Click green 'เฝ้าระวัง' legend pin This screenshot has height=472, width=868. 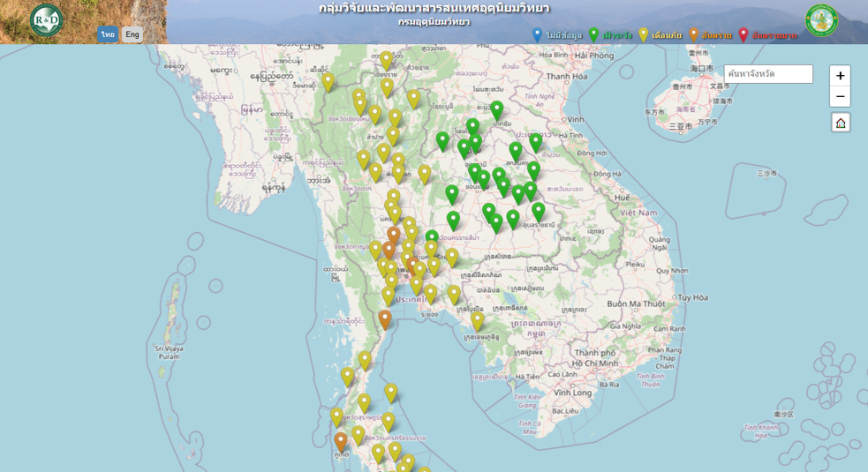(x=593, y=35)
